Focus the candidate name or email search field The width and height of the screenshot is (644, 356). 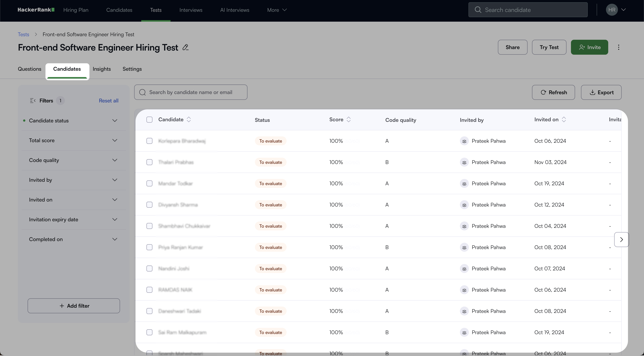tap(191, 92)
